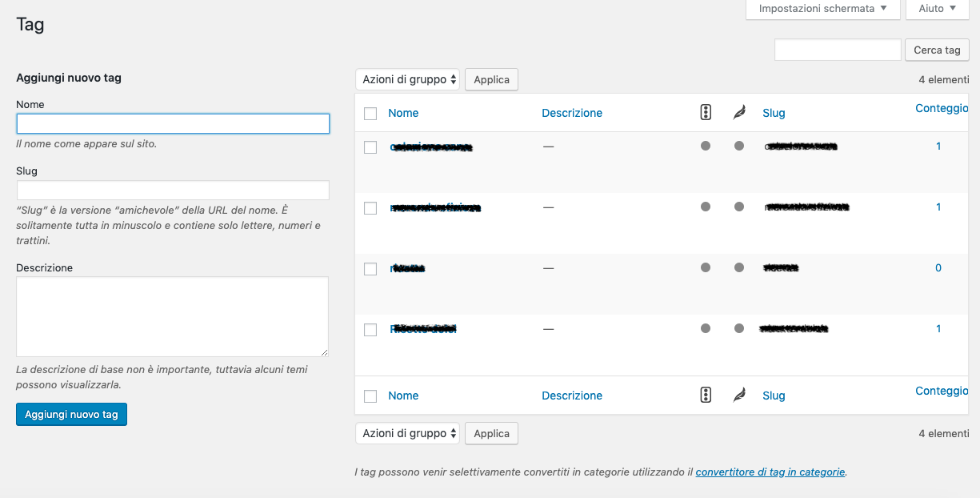Click the readability feather icon in table footer
Screen dimensions: 980x498
click(x=739, y=395)
